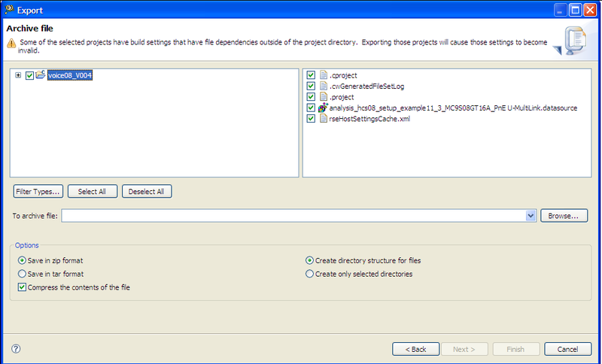This screenshot has width=602, height=364.
Task: Click the disabled Next > button
Action: tap(464, 349)
